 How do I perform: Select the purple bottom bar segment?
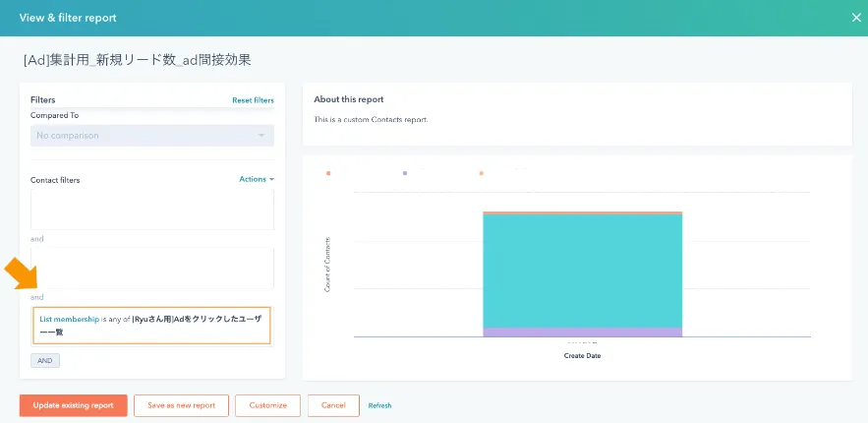582,332
